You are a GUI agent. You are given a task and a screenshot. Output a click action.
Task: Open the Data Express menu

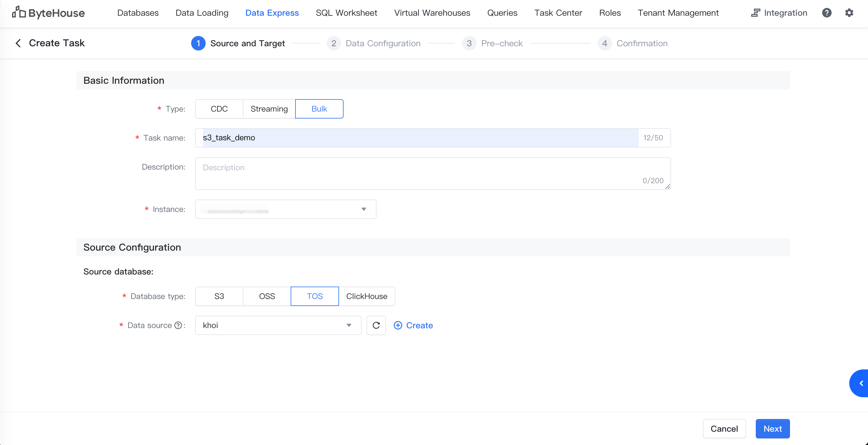click(272, 13)
